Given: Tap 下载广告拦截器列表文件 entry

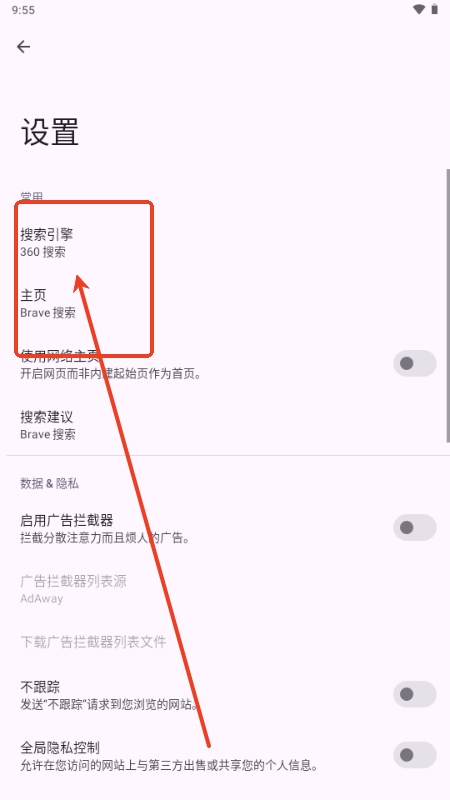Looking at the screenshot, I should coord(225,641).
